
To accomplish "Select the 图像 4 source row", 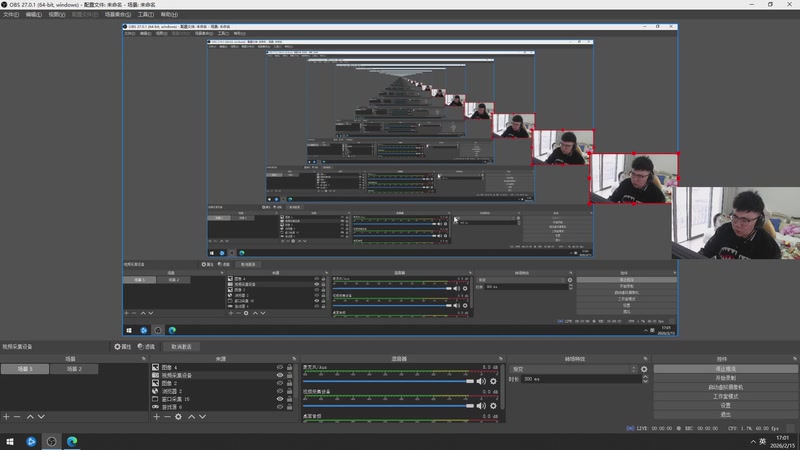I will [222, 367].
